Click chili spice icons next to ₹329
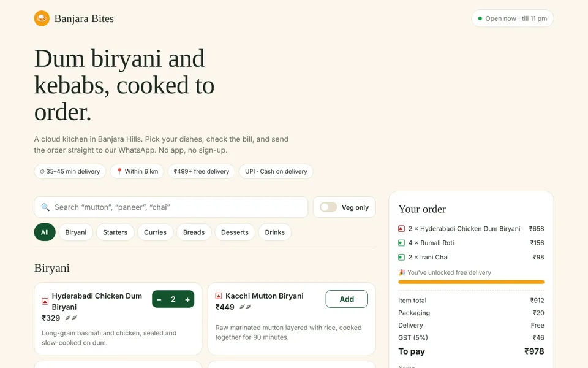This screenshot has width=588, height=368. pyautogui.click(x=71, y=318)
